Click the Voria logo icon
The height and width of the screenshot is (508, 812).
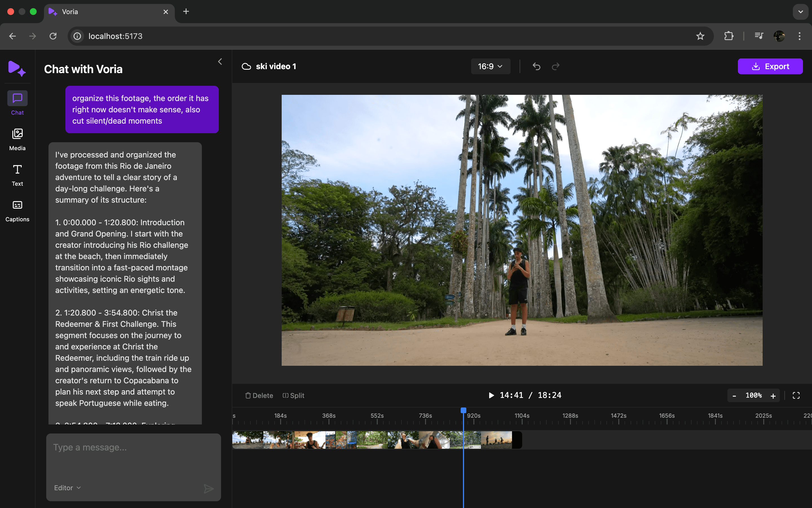click(17, 69)
